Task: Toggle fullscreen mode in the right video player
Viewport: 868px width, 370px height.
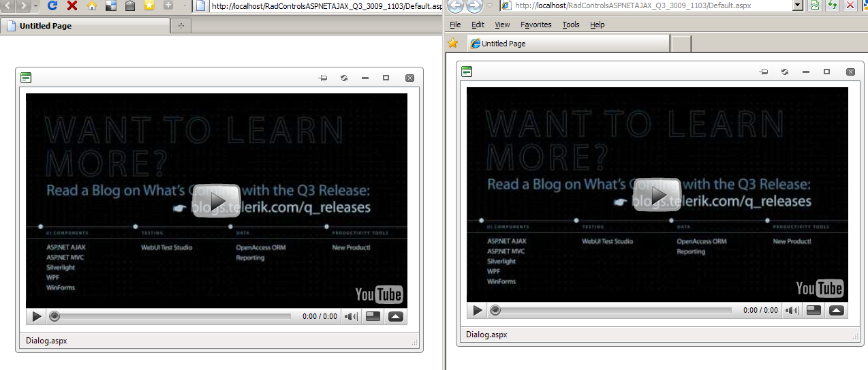Action: [813, 310]
